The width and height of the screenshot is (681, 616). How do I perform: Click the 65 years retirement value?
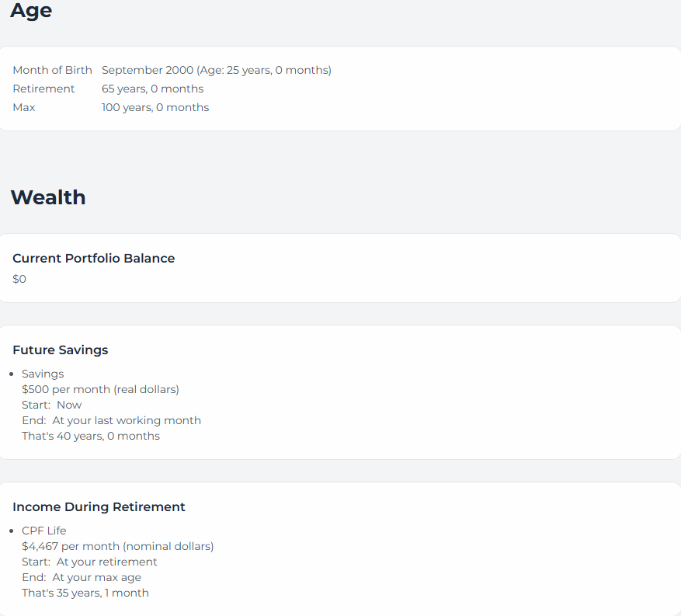point(152,89)
